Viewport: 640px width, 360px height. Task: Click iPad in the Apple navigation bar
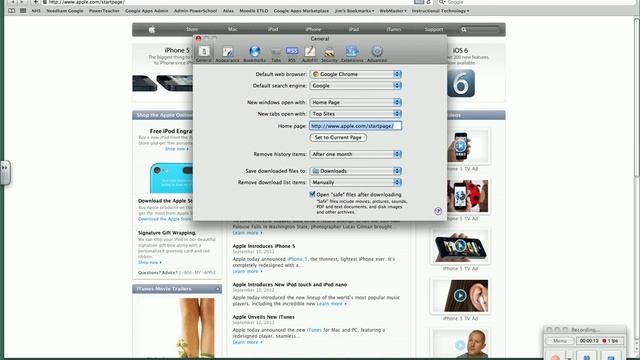pos(354,29)
